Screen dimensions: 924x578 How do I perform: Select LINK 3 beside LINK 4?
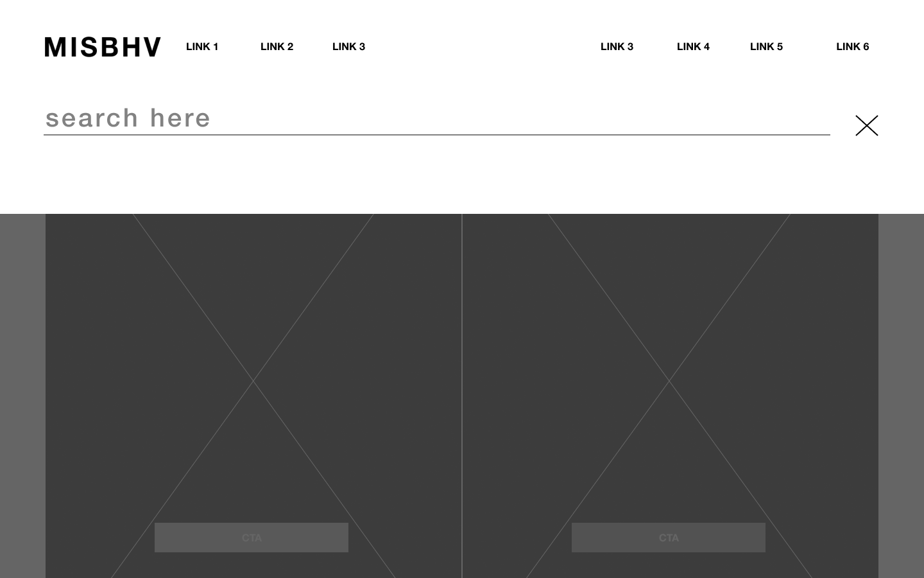(x=617, y=46)
